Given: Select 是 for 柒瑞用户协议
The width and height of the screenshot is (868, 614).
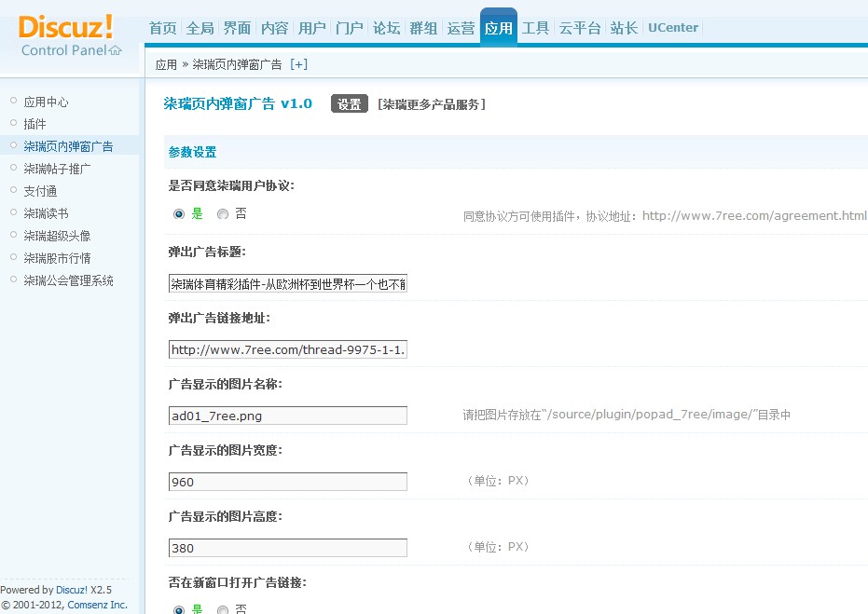Looking at the screenshot, I should tap(179, 214).
